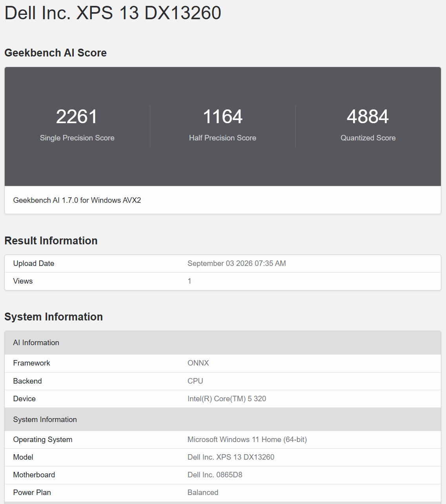Click the Single Precision Score label
446x504 pixels.
point(77,138)
